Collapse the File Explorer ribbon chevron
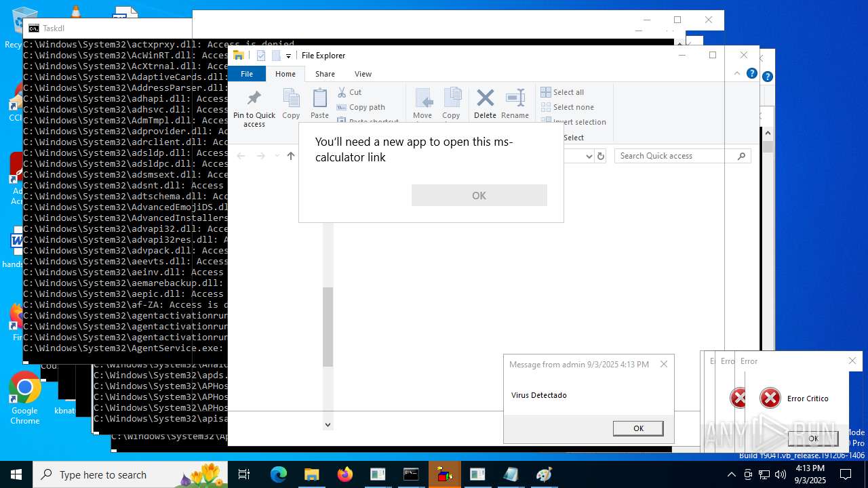This screenshot has width=868, height=488. (737, 73)
